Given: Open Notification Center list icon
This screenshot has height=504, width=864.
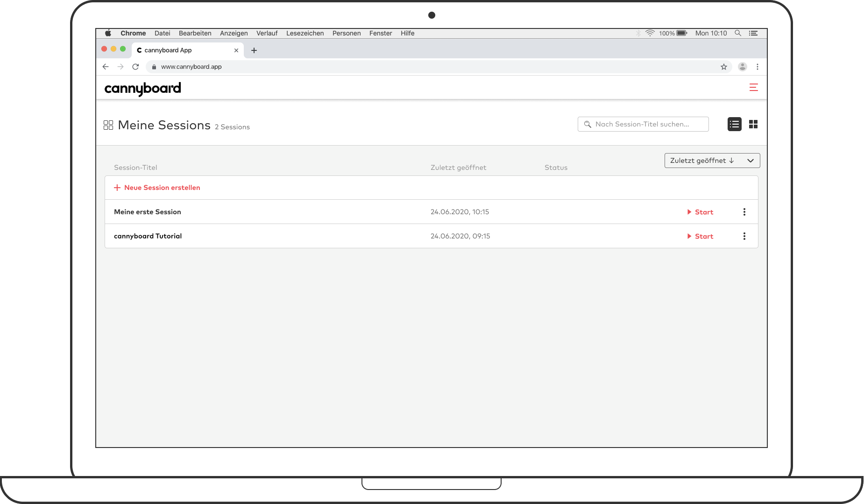Looking at the screenshot, I should coord(753,33).
